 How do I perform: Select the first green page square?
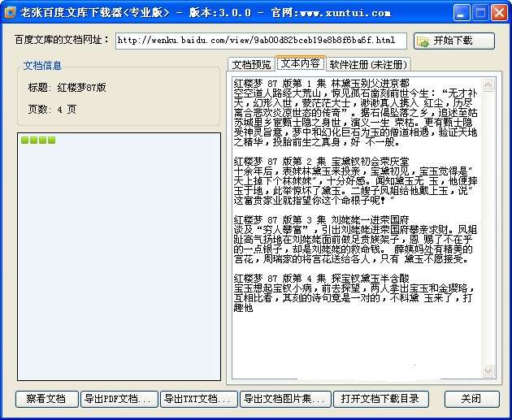pyautogui.click(x=25, y=140)
